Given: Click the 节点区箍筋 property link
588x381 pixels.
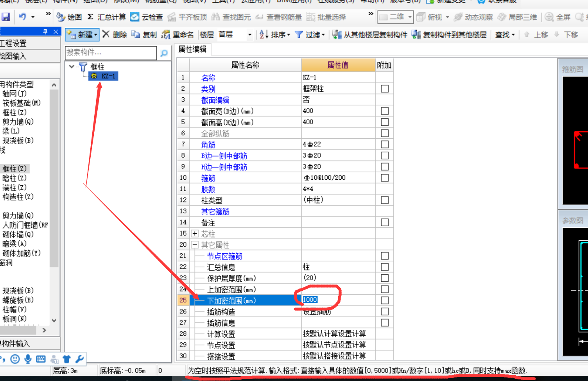Looking at the screenshot, I should coord(224,256).
